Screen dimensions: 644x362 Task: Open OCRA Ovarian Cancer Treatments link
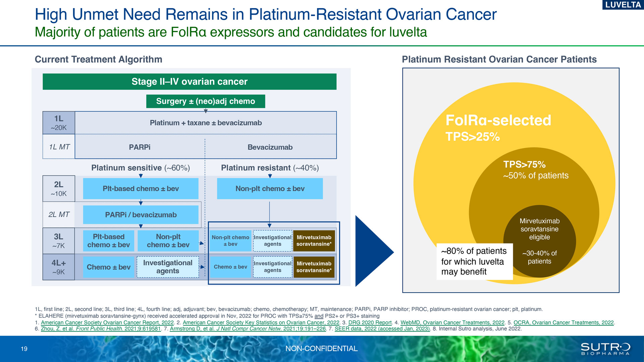(x=563, y=322)
